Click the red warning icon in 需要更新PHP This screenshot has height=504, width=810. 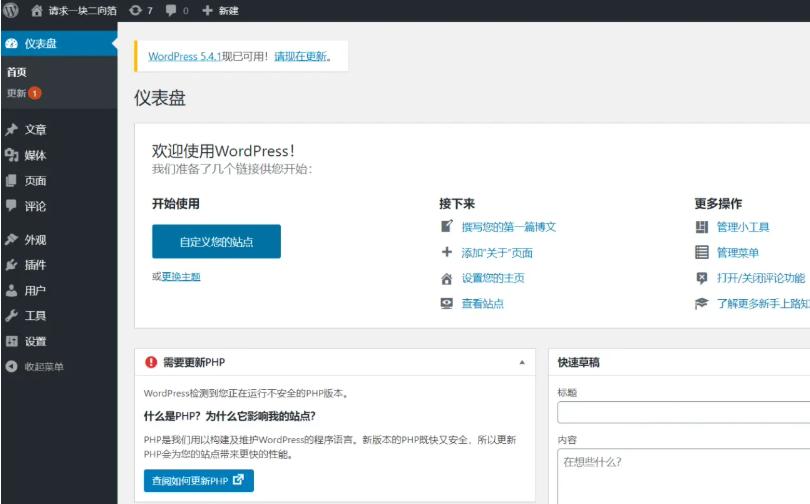[x=151, y=362]
